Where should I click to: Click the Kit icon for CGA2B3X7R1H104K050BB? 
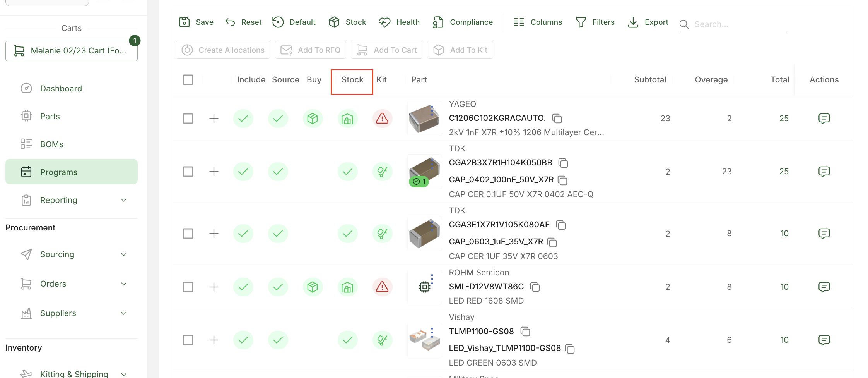382,172
